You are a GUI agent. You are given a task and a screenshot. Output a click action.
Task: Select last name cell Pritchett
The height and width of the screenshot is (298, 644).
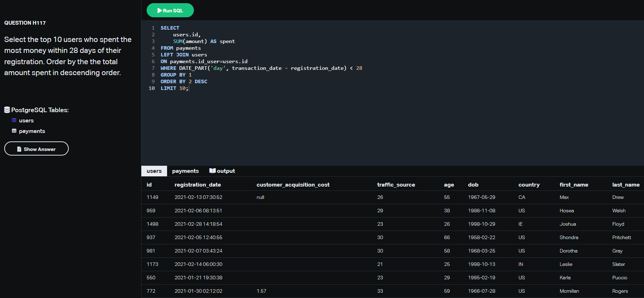click(621, 237)
